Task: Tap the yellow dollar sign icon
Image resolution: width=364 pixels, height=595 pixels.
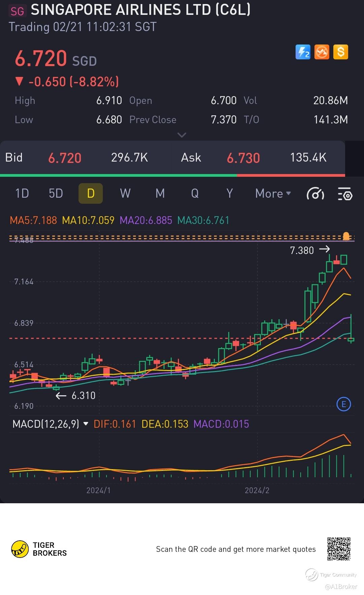Action: click(x=341, y=52)
